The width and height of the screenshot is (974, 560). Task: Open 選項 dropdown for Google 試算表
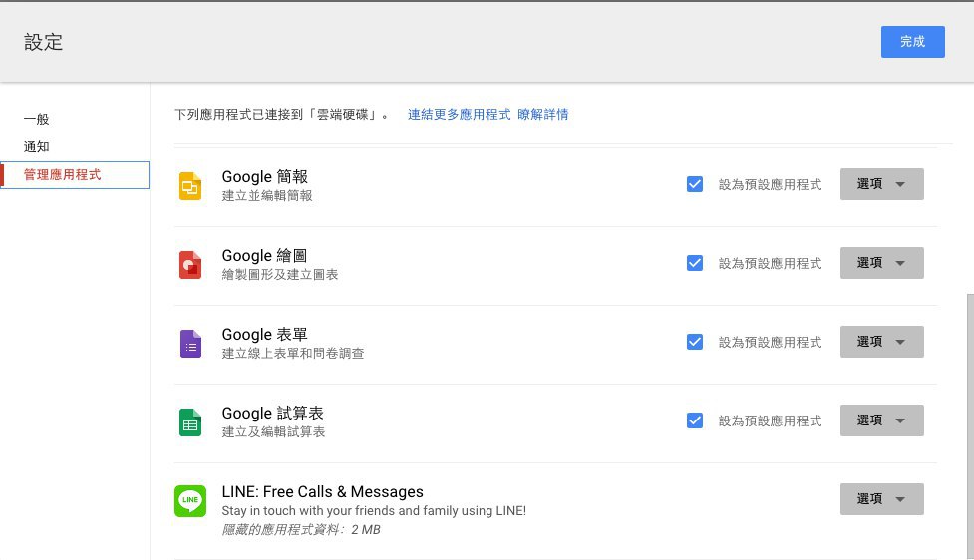[x=881, y=420]
